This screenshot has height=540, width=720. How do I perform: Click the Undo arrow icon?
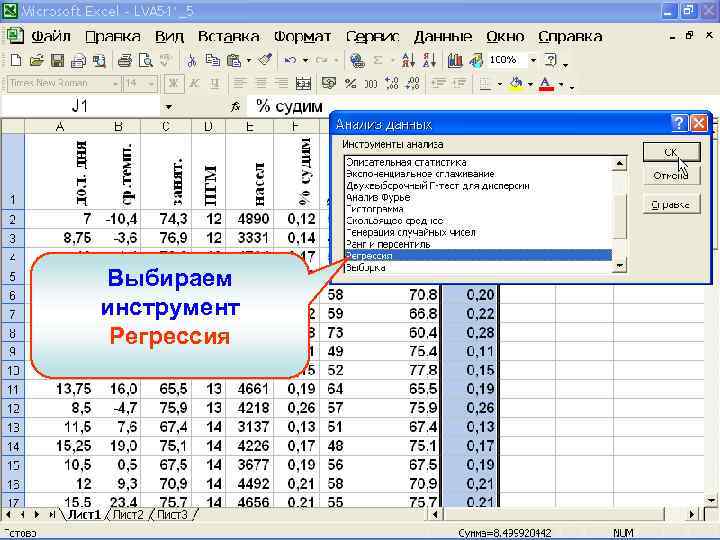pos(290,60)
